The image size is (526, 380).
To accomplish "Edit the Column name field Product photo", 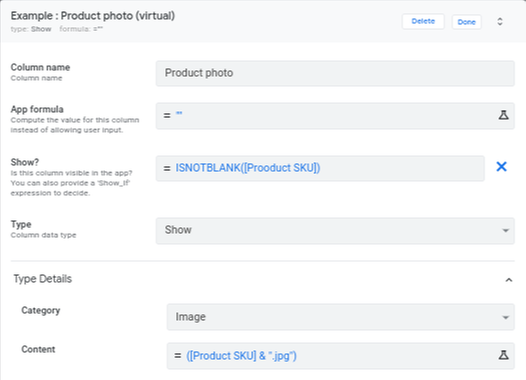I will coord(335,73).
